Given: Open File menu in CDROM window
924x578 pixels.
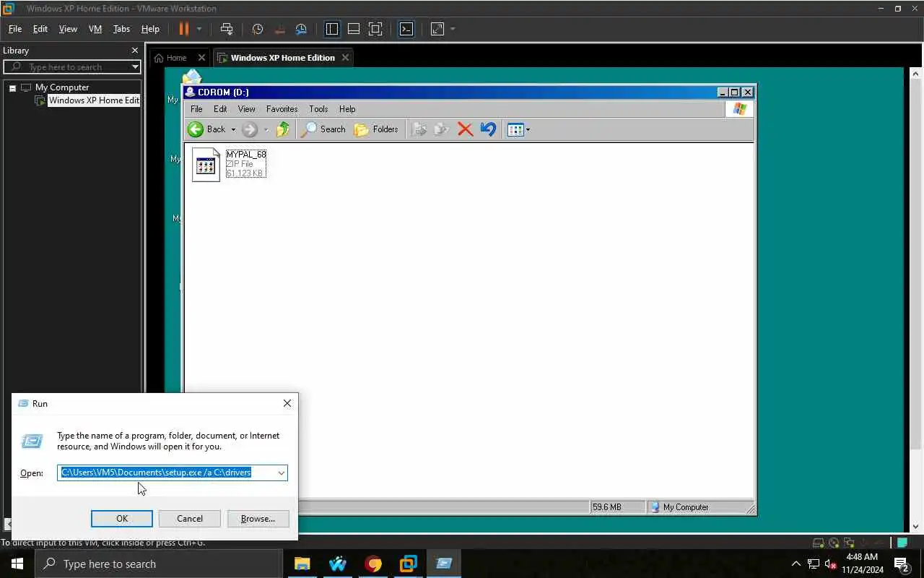Looking at the screenshot, I should 196,109.
